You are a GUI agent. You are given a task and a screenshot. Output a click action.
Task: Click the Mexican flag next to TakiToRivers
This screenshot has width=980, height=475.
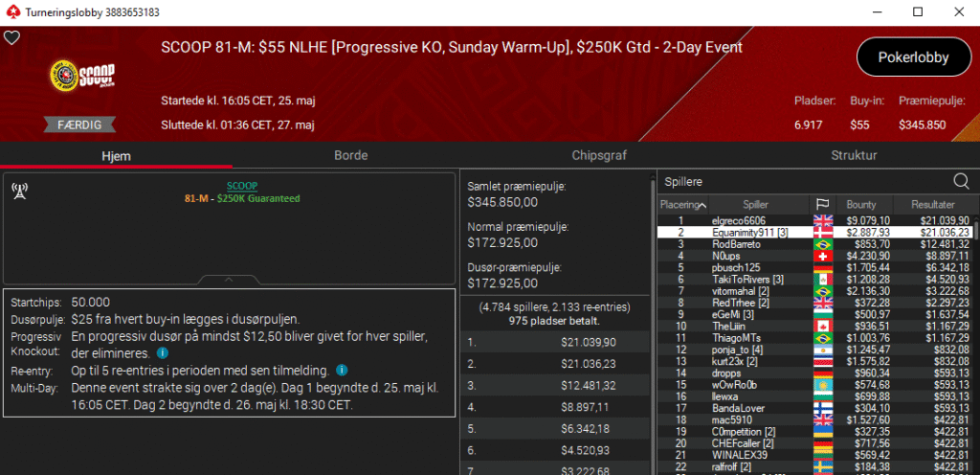click(x=823, y=280)
